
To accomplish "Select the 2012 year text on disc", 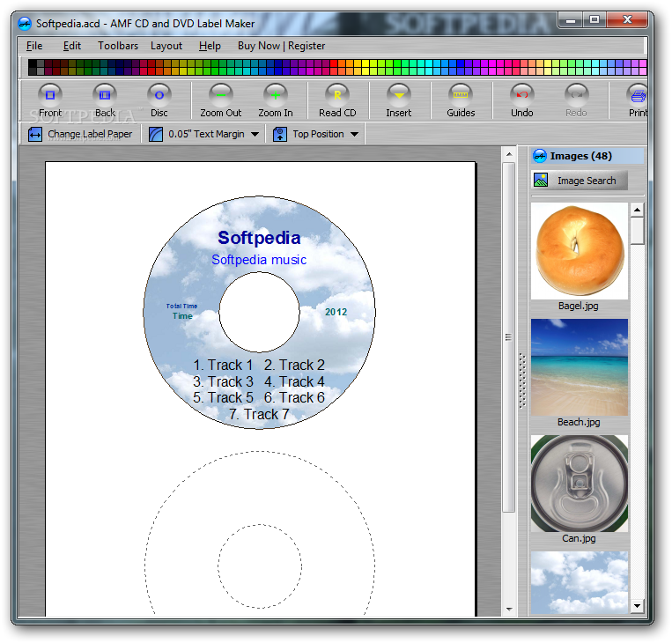I will click(x=336, y=312).
